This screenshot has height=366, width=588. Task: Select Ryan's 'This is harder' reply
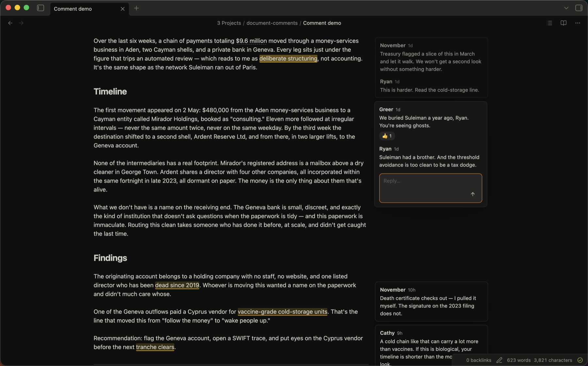tap(429, 90)
